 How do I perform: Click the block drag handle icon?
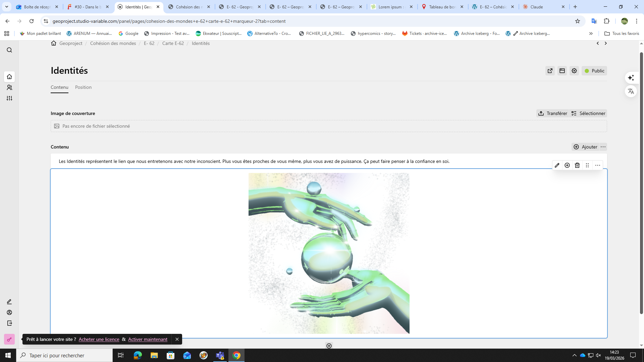pyautogui.click(x=587, y=165)
